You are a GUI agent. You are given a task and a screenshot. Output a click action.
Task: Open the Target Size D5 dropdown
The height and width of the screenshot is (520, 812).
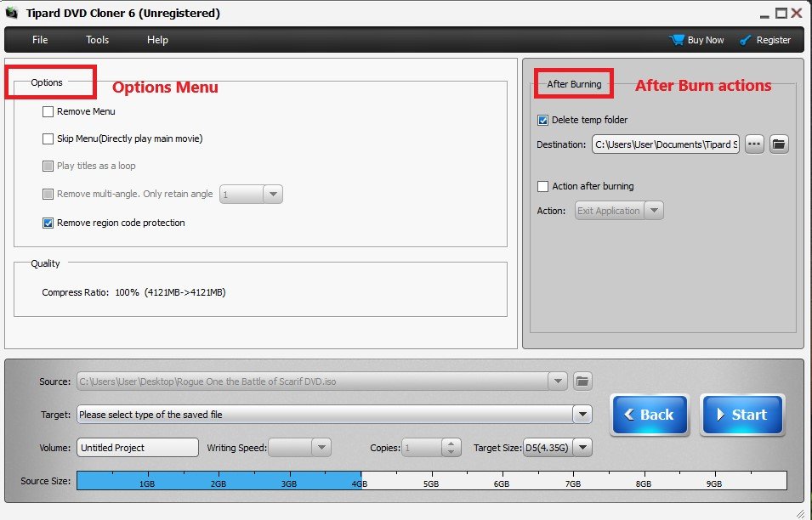click(x=582, y=448)
